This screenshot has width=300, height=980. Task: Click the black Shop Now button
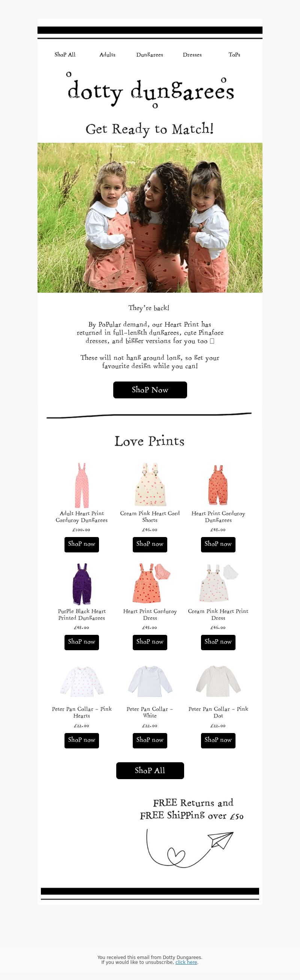tap(150, 390)
